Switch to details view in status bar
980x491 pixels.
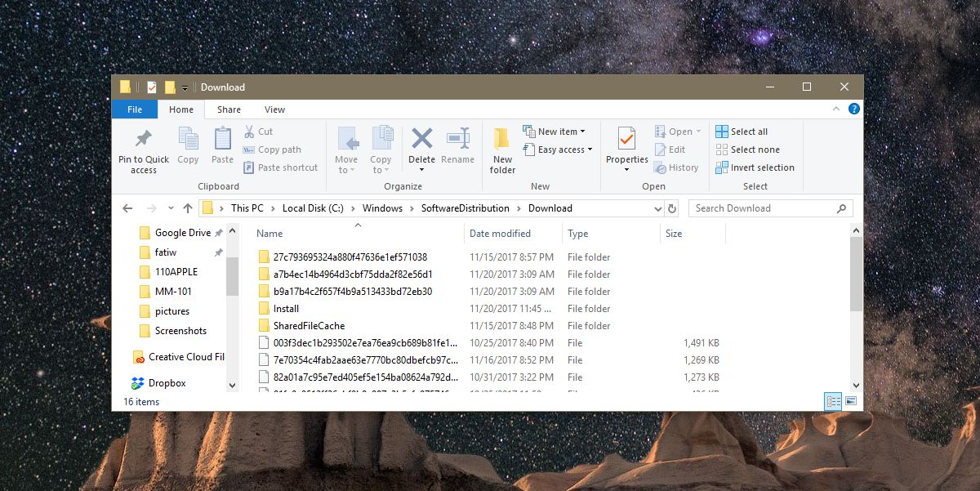[x=832, y=400]
